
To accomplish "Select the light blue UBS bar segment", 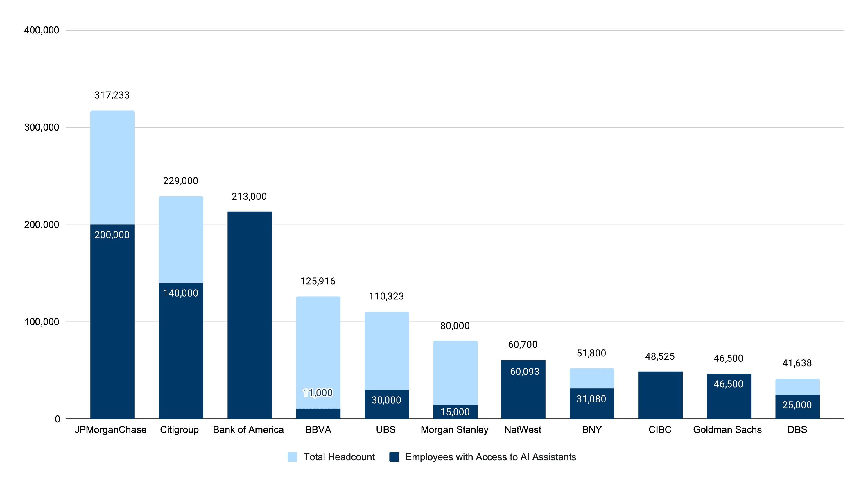I will (x=386, y=351).
